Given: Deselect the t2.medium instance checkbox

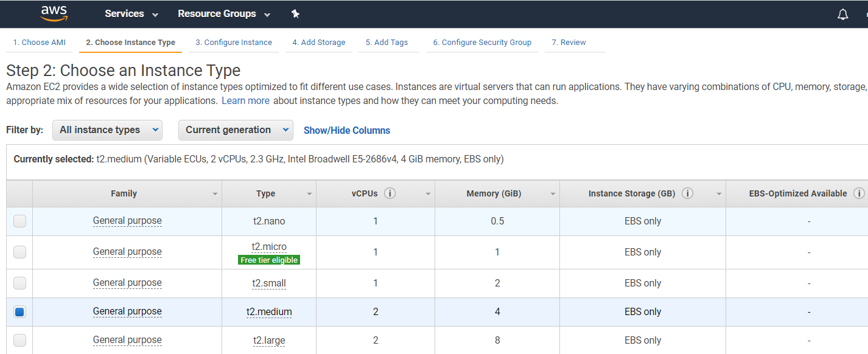Looking at the screenshot, I should [19, 311].
